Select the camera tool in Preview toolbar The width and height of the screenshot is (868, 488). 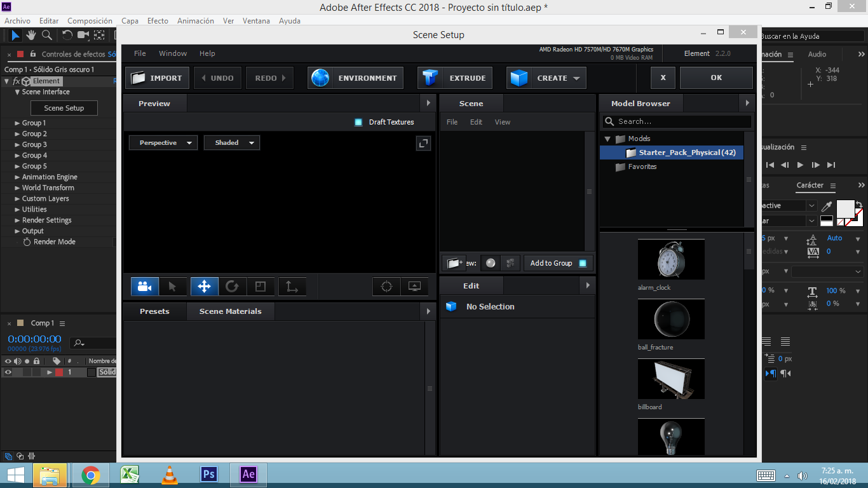click(x=145, y=287)
